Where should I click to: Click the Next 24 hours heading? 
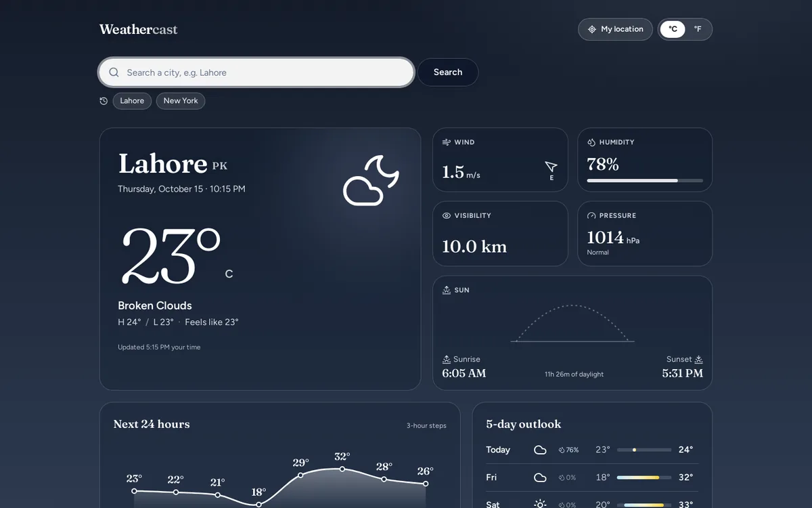152,424
